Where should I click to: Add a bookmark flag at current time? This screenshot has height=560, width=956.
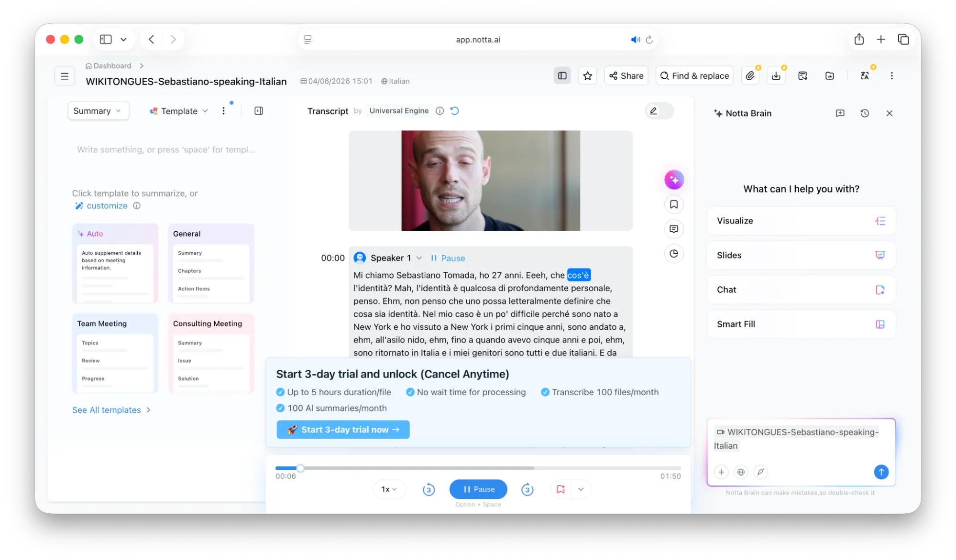561,489
